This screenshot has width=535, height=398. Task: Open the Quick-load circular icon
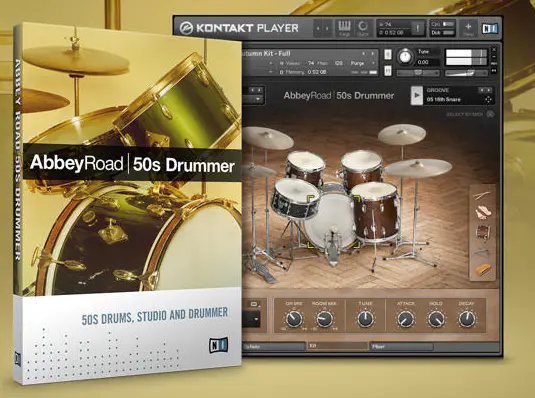tap(363, 28)
